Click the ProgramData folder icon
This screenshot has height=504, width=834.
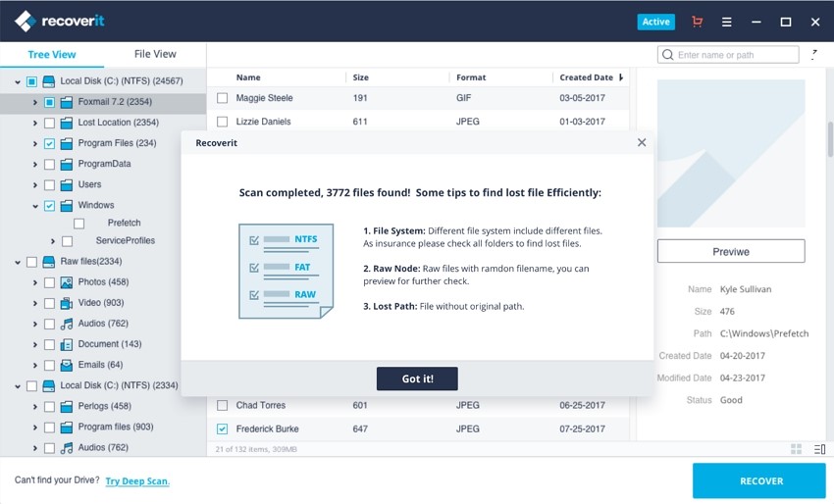tap(67, 165)
